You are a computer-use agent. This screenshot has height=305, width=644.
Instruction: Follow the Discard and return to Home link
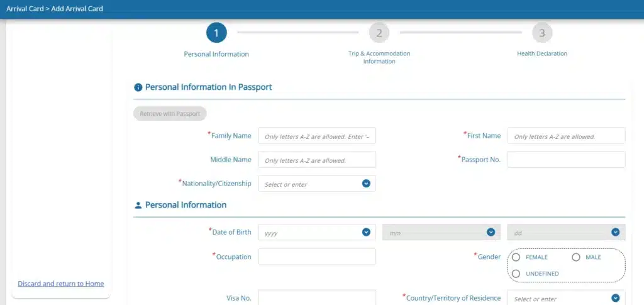click(x=61, y=284)
